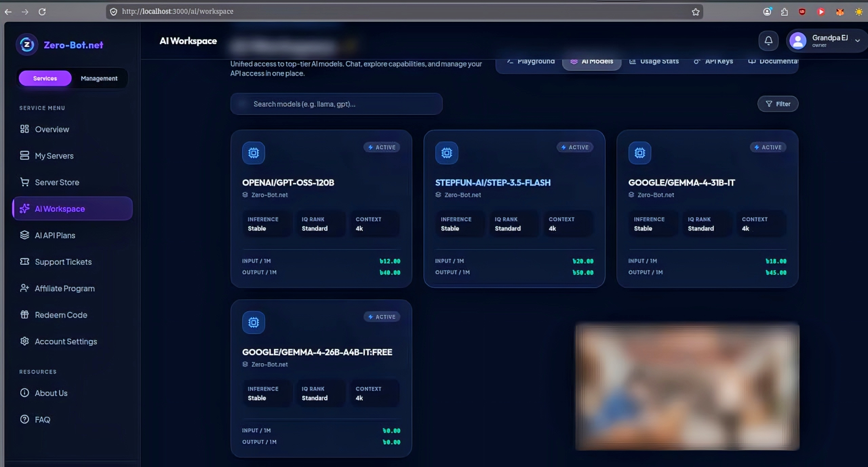Image resolution: width=868 pixels, height=467 pixels.
Task: Reload the page with browser refresh icon
Action: (42, 12)
